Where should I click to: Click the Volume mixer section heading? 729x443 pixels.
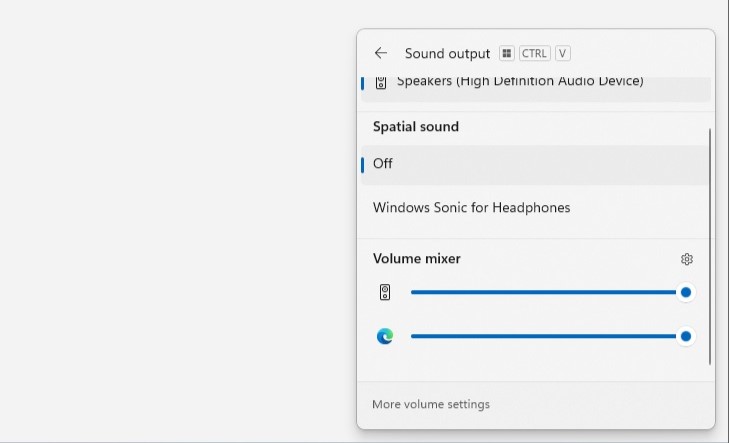[417, 259]
